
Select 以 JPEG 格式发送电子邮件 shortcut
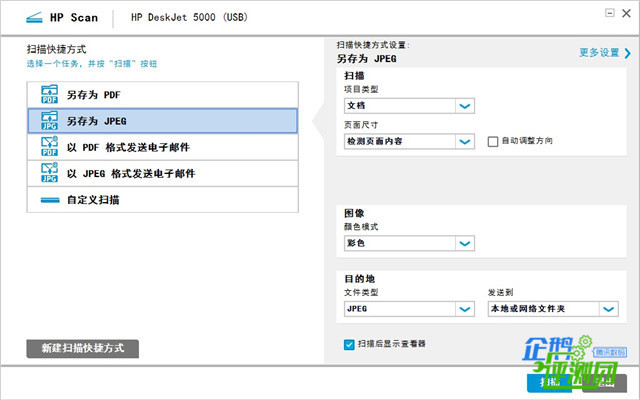coord(162,173)
